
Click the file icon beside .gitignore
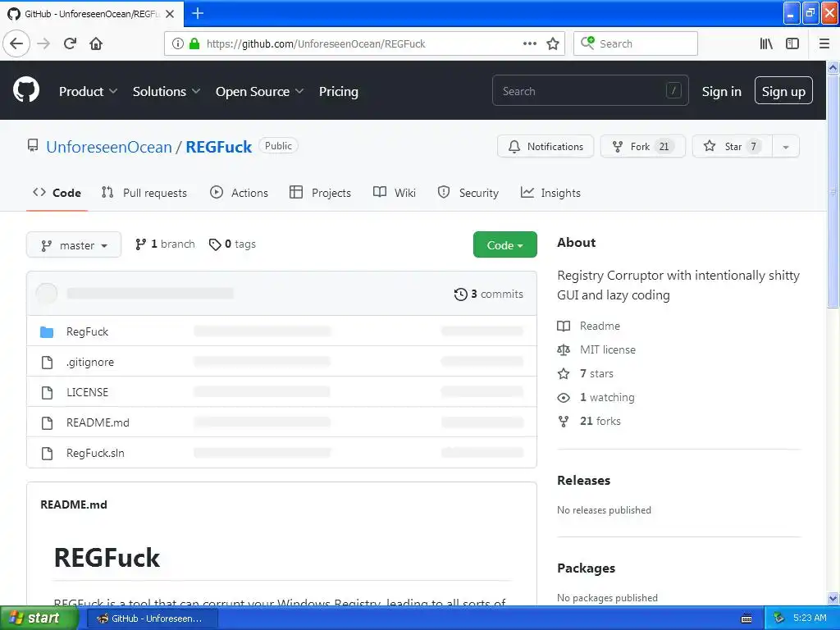tap(47, 363)
